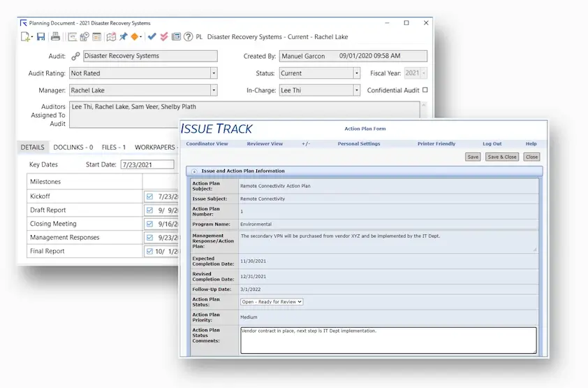Image resolution: width=588 pixels, height=388 pixels.
Task: Open the Fiscal Year dropdown
Action: coord(424,73)
